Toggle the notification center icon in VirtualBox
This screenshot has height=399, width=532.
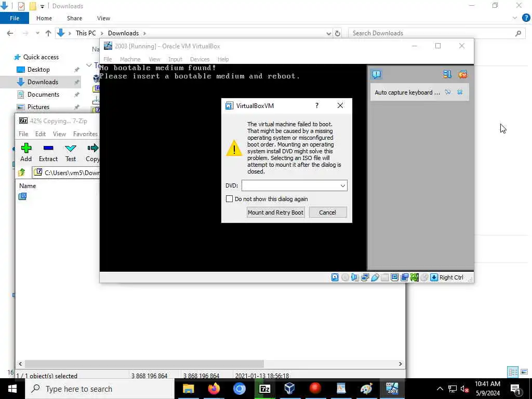click(376, 74)
